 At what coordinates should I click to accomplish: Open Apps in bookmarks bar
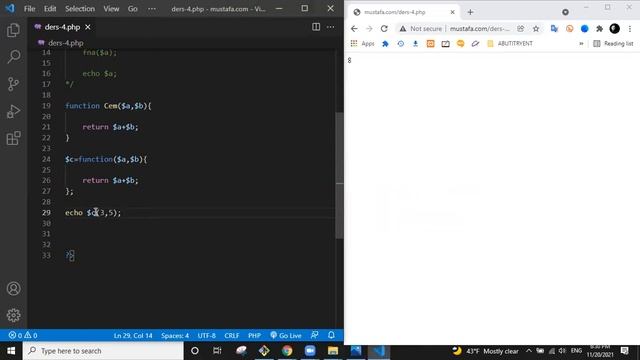coord(362,44)
